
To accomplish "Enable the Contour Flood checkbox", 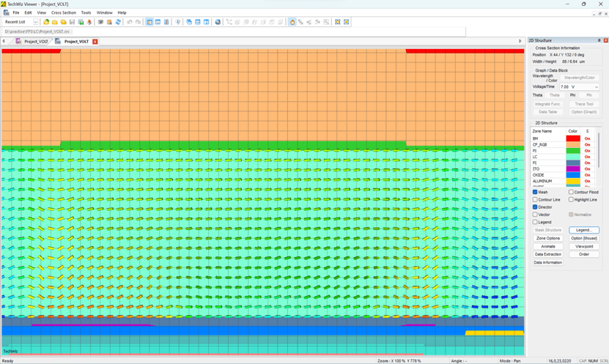I will click(x=571, y=192).
